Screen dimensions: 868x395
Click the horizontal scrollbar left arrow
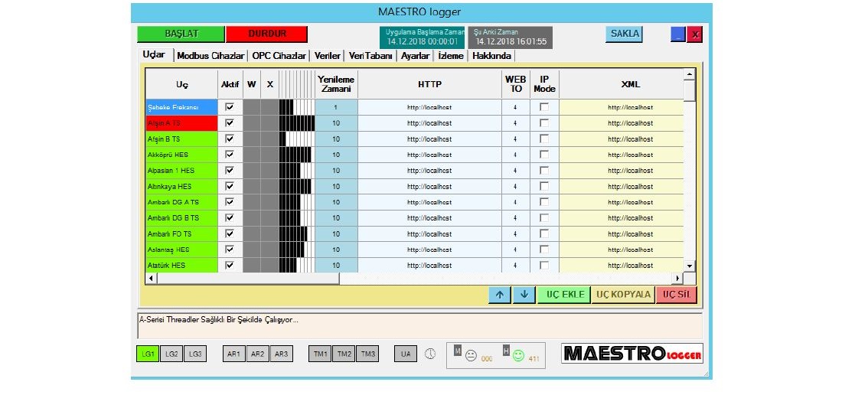click(x=151, y=278)
